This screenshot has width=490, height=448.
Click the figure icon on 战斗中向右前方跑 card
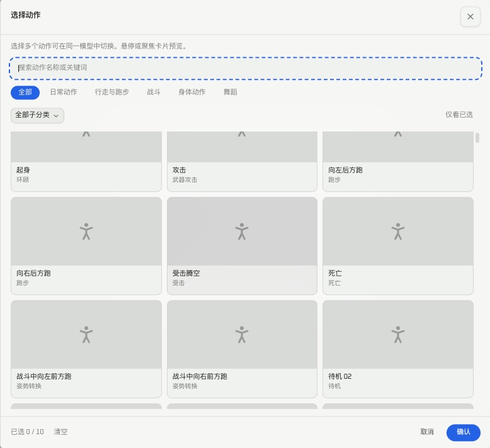pos(242,335)
